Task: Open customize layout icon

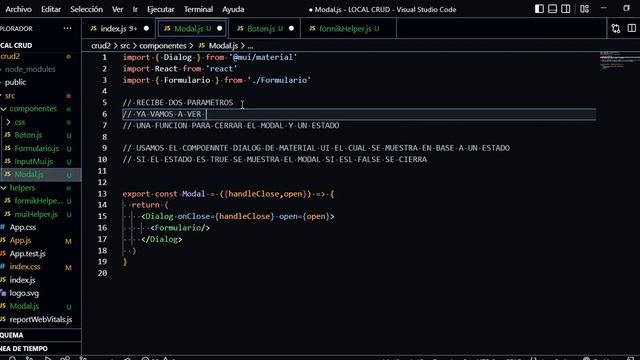Action: tap(584, 9)
